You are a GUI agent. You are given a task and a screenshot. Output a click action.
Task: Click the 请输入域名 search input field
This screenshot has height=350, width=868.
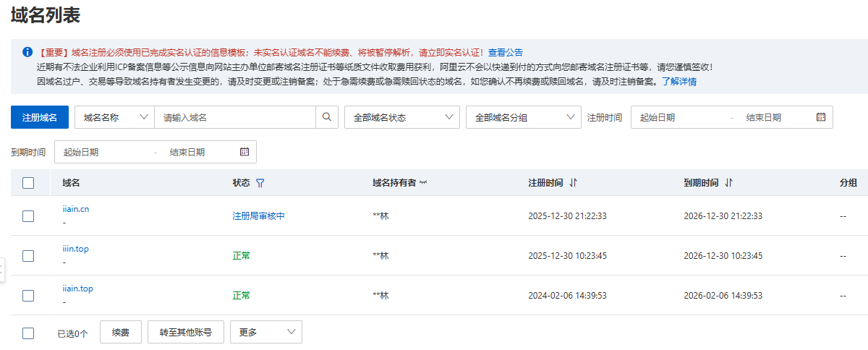click(235, 117)
